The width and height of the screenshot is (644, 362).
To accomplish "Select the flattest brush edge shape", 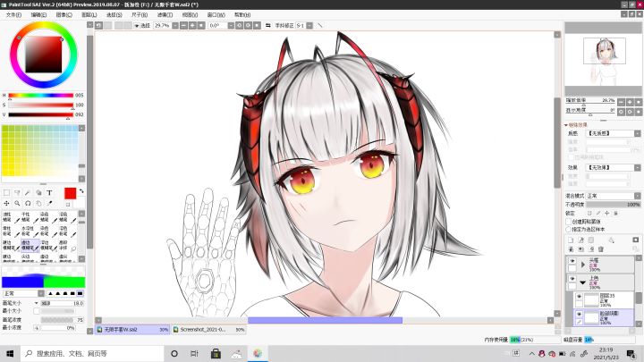I will click(80, 293).
